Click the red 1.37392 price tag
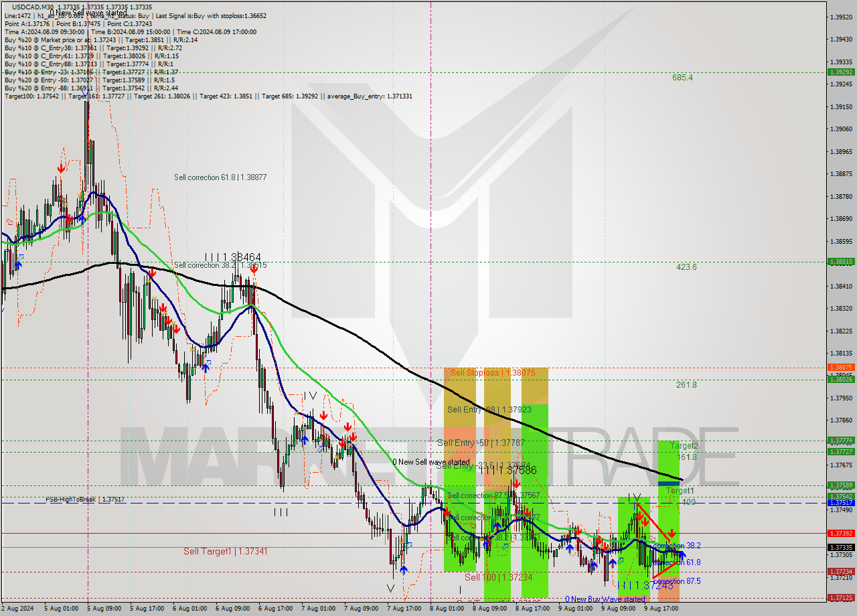The image size is (857, 616). pos(840,534)
